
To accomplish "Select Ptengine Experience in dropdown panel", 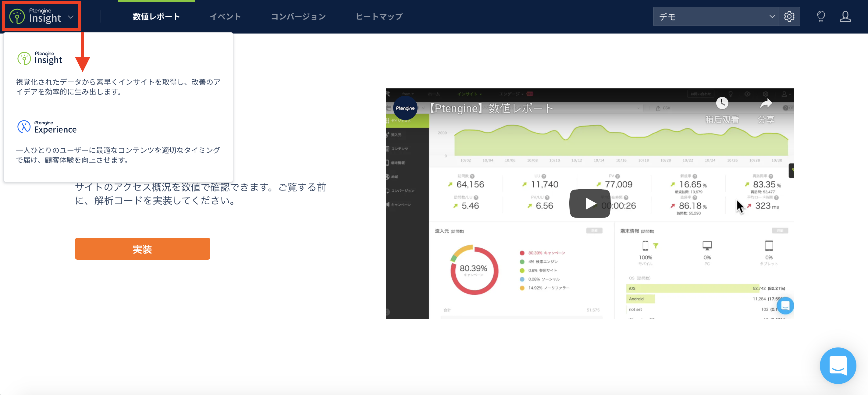I will 47,127.
